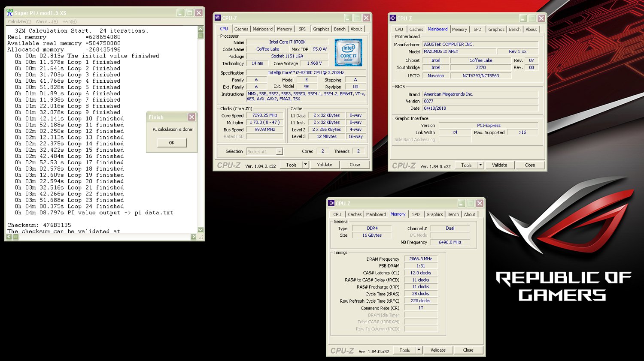The height and width of the screenshot is (361, 644).
Task: Click the Checksum 476B3135 line
Action: 39,225
